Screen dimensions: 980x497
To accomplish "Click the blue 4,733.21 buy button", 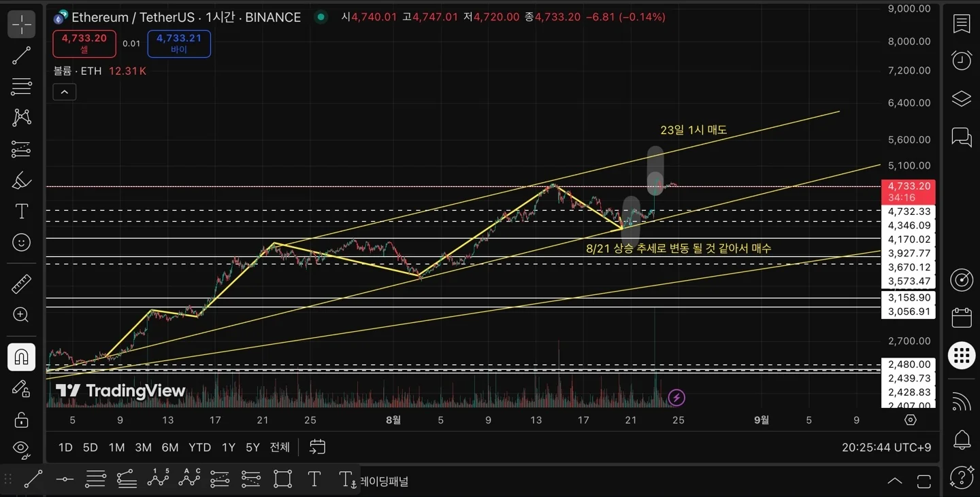I will point(179,44).
